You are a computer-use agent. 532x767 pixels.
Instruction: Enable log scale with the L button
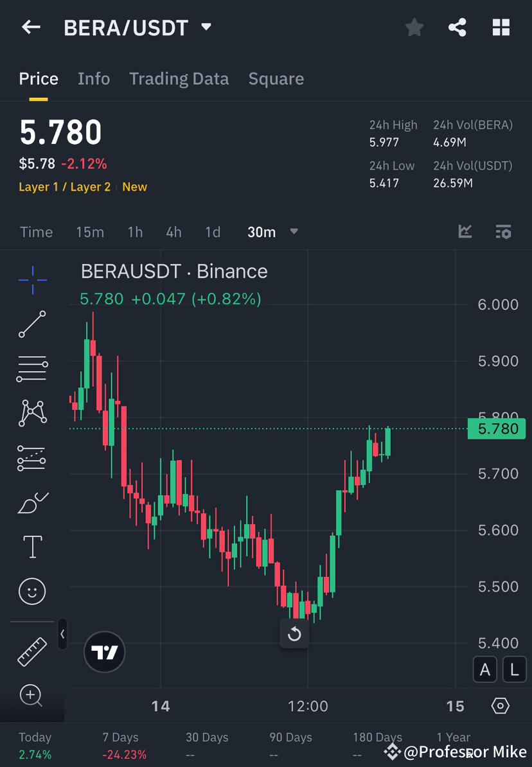click(x=514, y=669)
